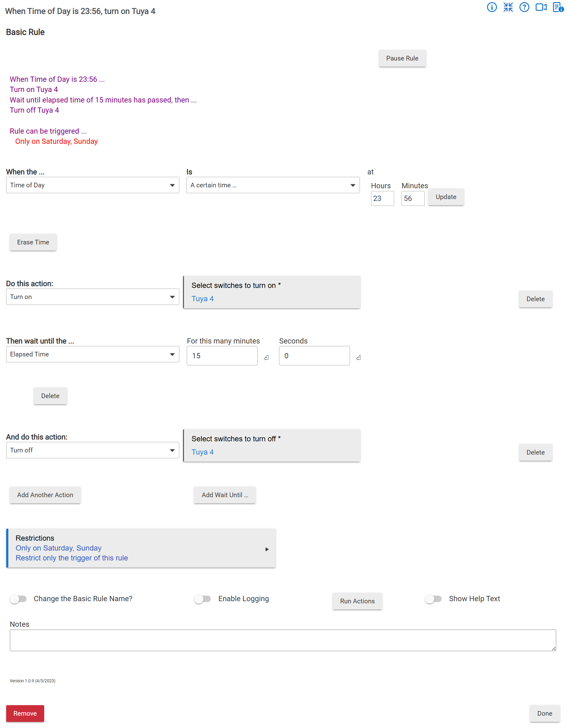This screenshot has width=567, height=728.
Task: Open the Turn off action dropdown
Action: (93, 450)
